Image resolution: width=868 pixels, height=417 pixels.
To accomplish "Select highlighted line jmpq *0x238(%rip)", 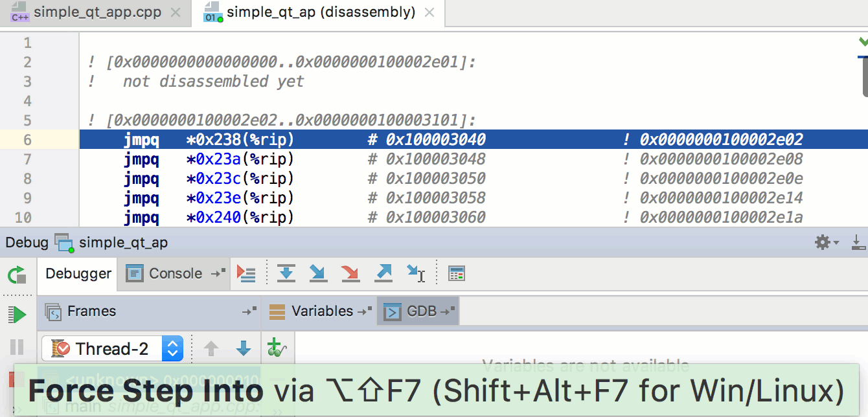I will [473, 139].
